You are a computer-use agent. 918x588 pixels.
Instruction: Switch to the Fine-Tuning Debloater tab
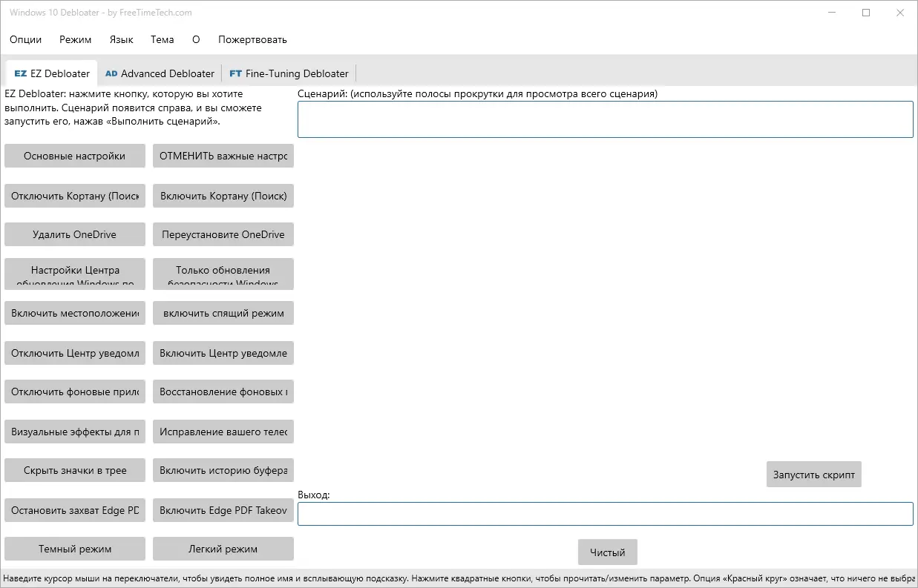[x=289, y=73]
